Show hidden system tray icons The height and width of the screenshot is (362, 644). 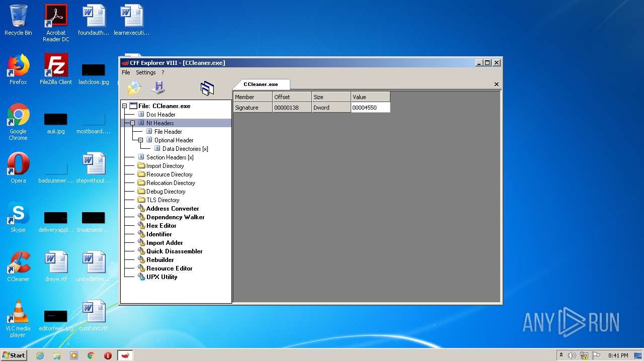click(561, 355)
